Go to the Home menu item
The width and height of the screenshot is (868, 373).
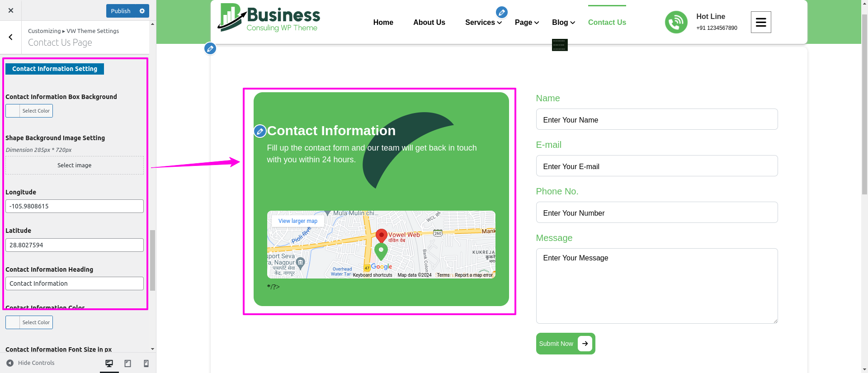383,23
